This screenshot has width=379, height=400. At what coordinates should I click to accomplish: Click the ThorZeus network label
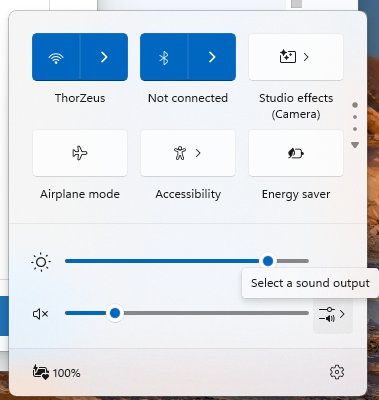click(x=80, y=98)
